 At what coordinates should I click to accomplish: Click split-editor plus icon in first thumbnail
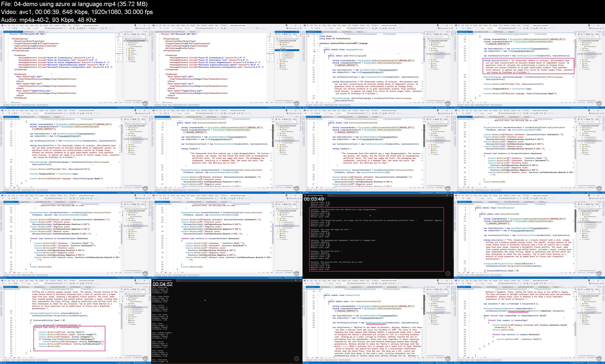coord(119,34)
